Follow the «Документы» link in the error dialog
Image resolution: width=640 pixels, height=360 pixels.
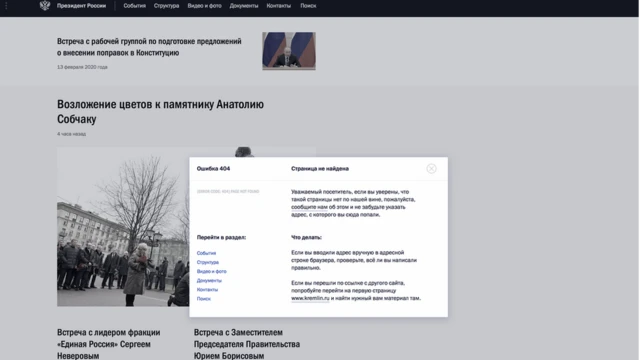click(x=209, y=280)
